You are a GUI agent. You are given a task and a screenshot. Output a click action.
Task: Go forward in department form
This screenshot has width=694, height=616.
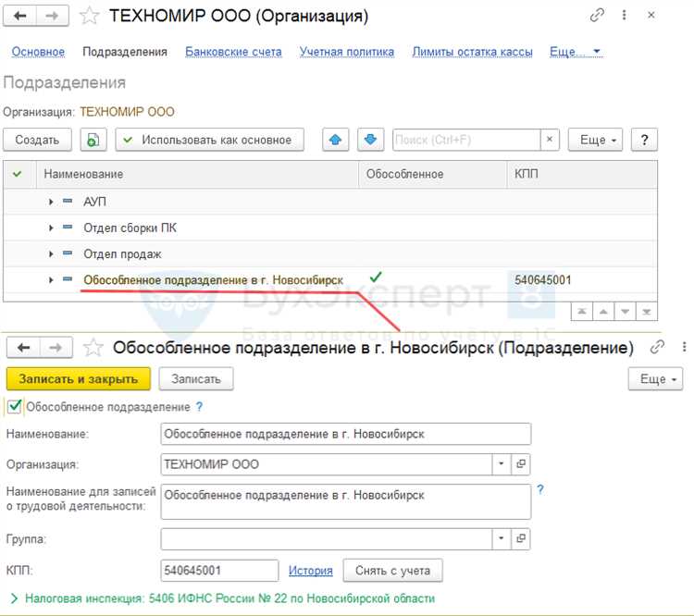[56, 348]
